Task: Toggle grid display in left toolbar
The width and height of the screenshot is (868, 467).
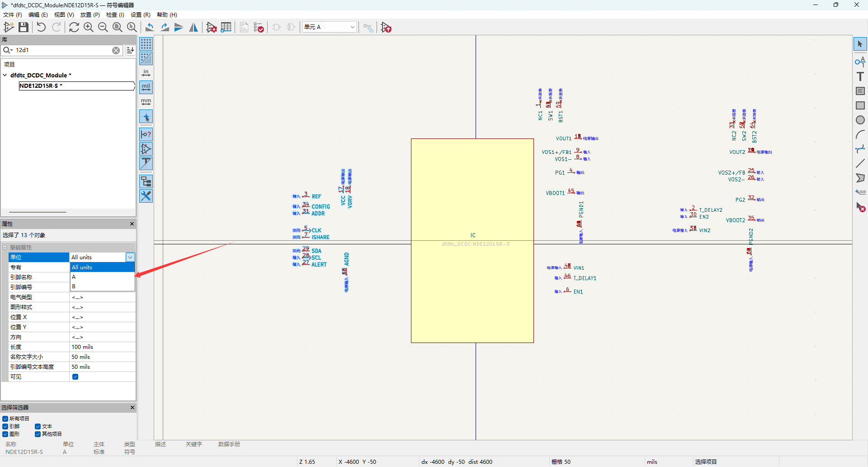Action: 146,44
